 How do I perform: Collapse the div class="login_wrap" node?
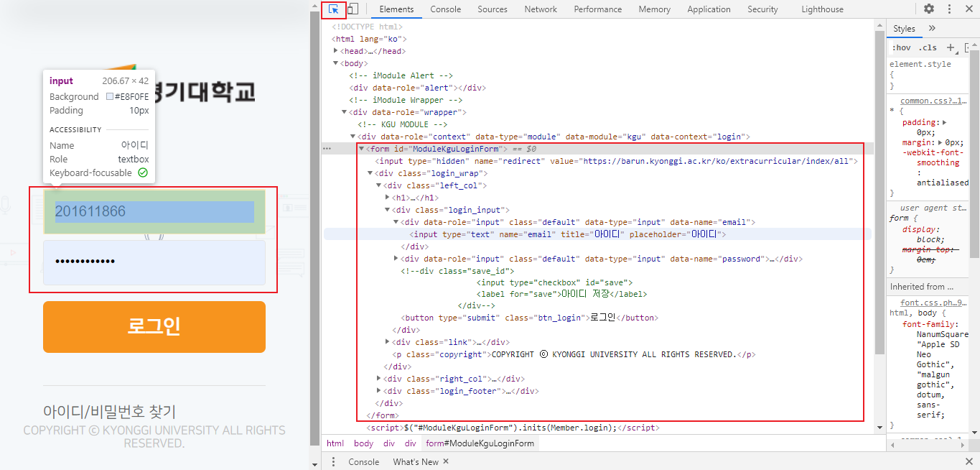[370, 173]
